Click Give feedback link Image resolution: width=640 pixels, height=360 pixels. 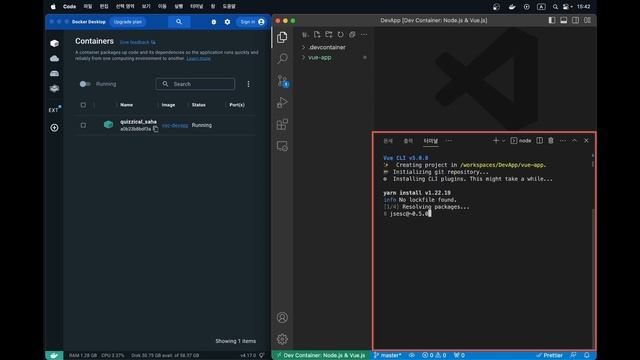click(x=137, y=42)
